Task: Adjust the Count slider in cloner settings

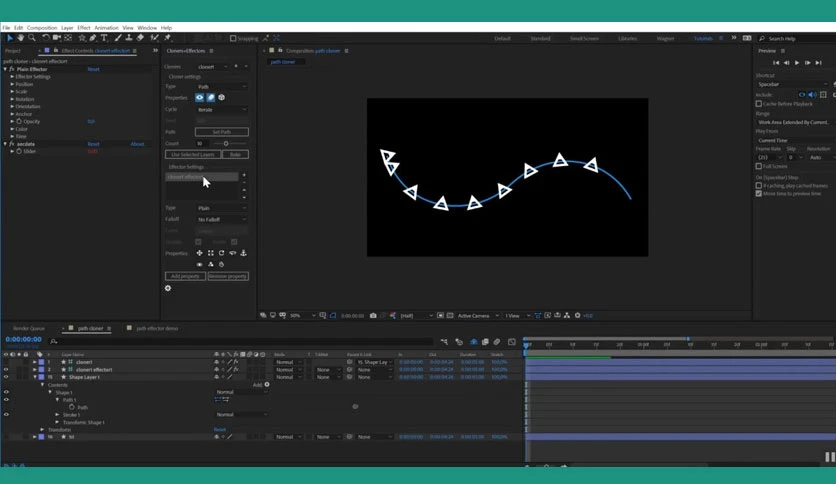Action: pos(226,143)
